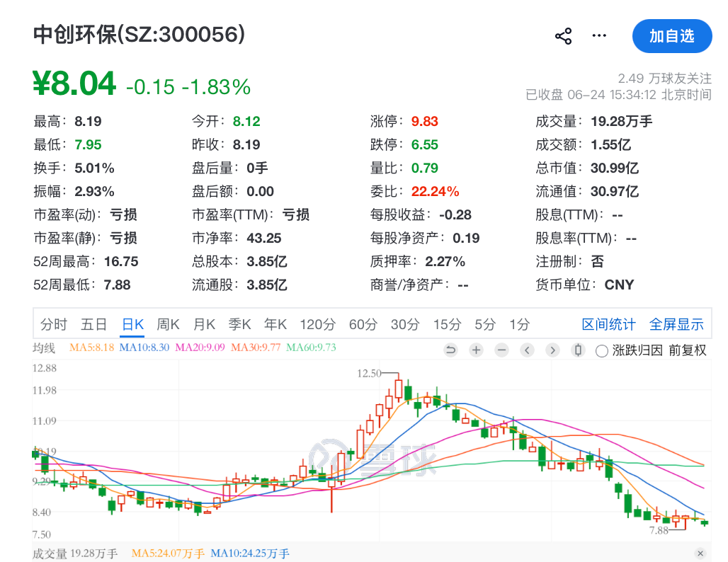Viewport: 728px width, 562px height.
Task: Click the 总市值 value 30.99亿
Action: click(x=614, y=168)
